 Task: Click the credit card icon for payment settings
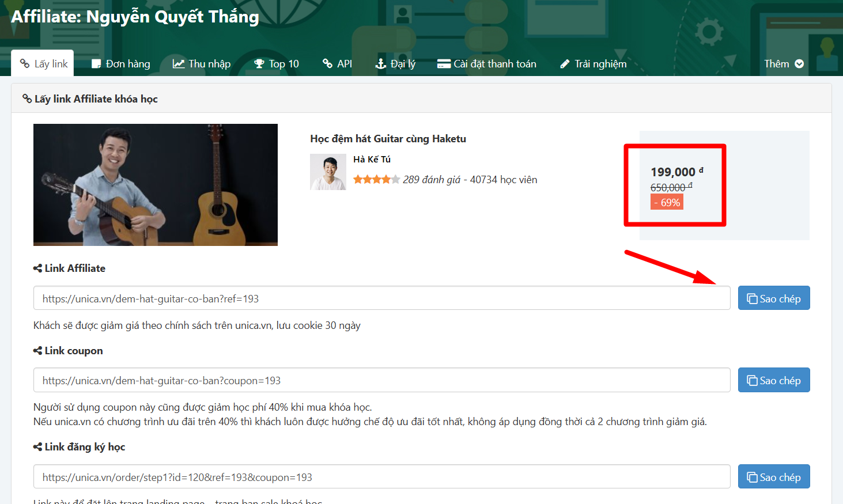click(444, 64)
